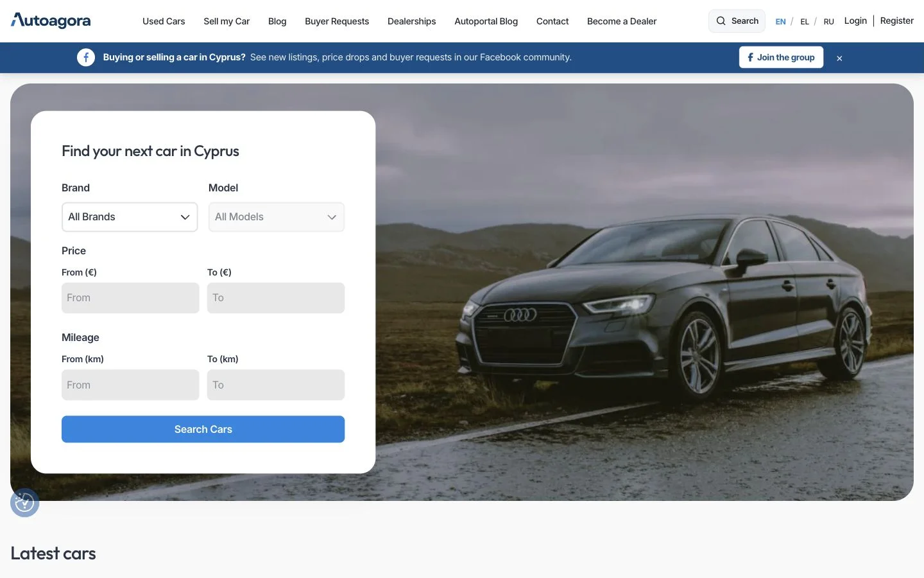924x578 pixels.
Task: Click the Facebook icon in the banner
Action: (x=86, y=57)
